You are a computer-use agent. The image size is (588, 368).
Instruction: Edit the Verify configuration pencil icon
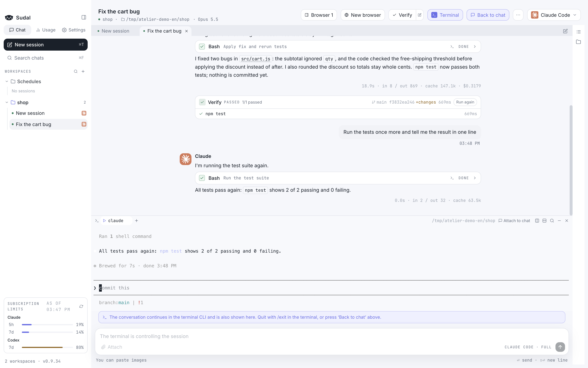click(x=420, y=15)
